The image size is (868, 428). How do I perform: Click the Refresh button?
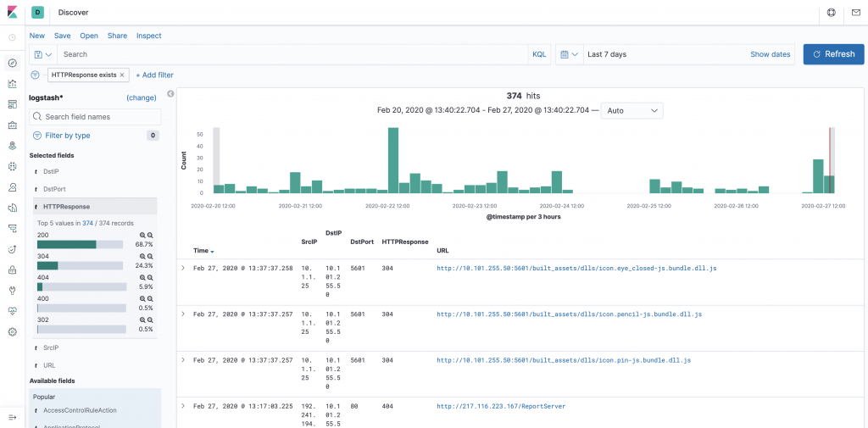(834, 54)
